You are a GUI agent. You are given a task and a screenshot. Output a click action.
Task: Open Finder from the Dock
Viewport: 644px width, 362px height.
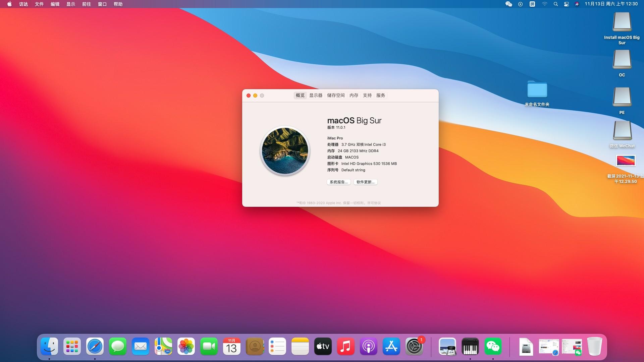point(49,346)
